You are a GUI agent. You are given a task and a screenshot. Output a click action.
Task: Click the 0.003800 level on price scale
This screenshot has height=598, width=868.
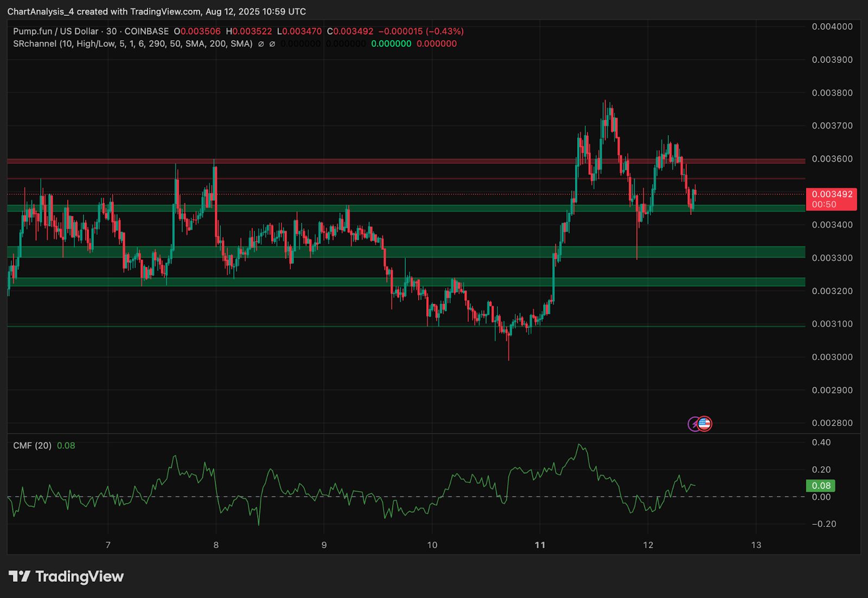point(832,93)
